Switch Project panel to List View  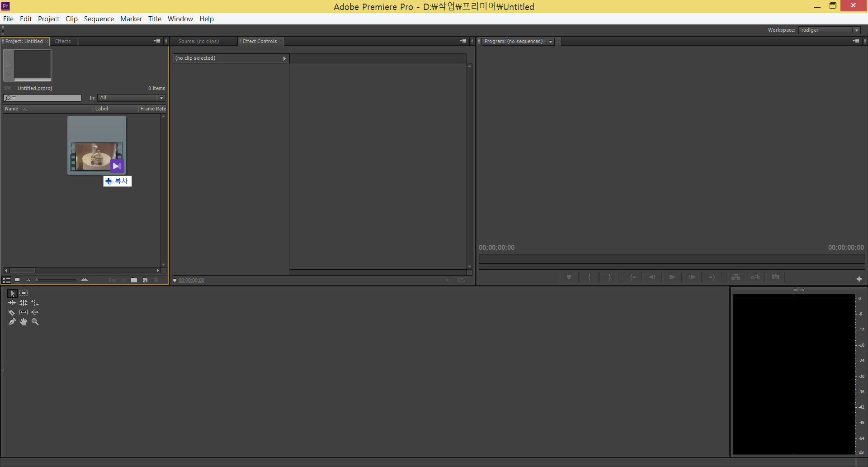coord(7,280)
